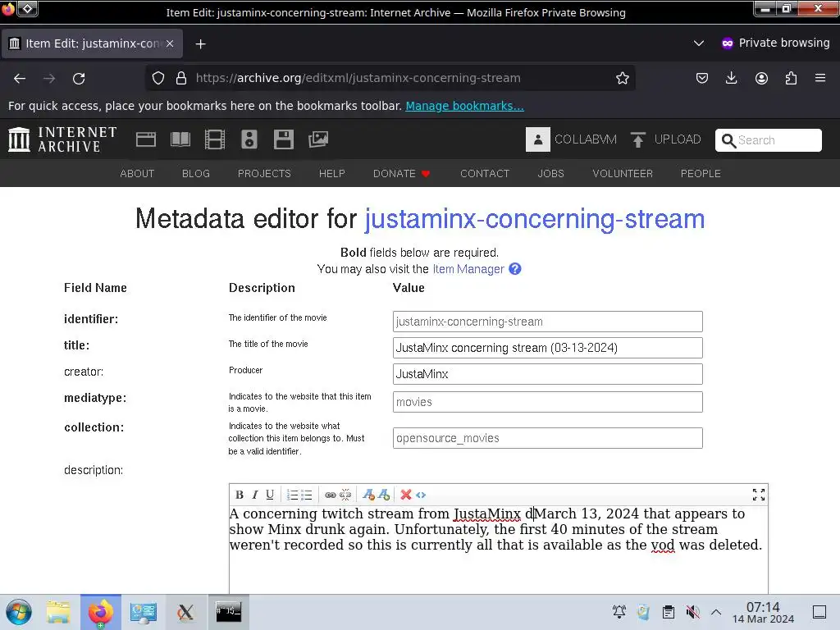Insert bulleted list in description
This screenshot has height=630, width=840.
pyautogui.click(x=307, y=495)
